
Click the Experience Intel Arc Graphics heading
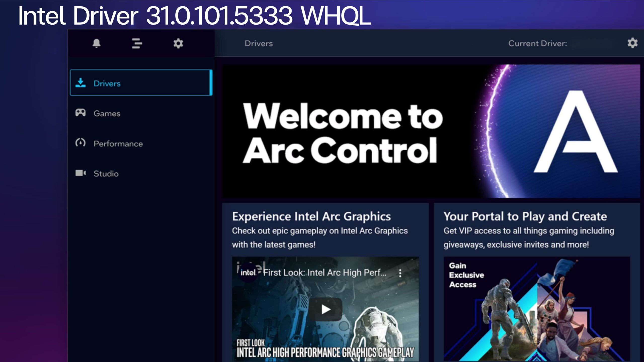pos(311,216)
